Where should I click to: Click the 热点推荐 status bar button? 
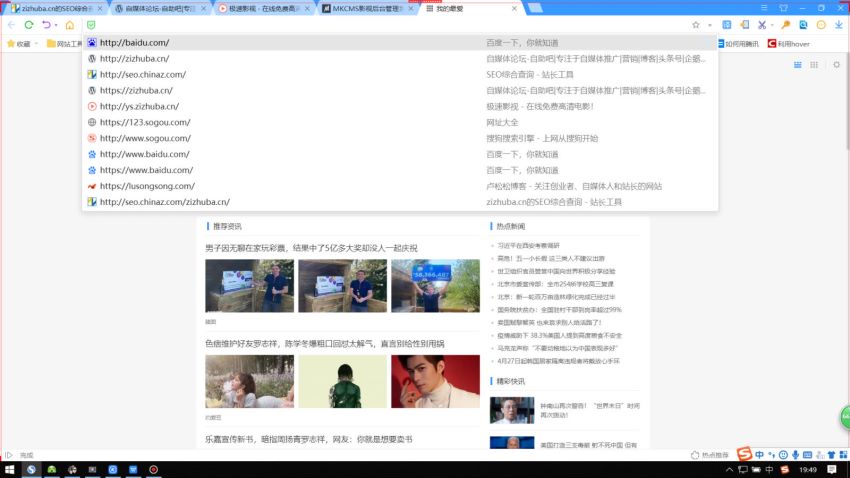[x=710, y=455]
